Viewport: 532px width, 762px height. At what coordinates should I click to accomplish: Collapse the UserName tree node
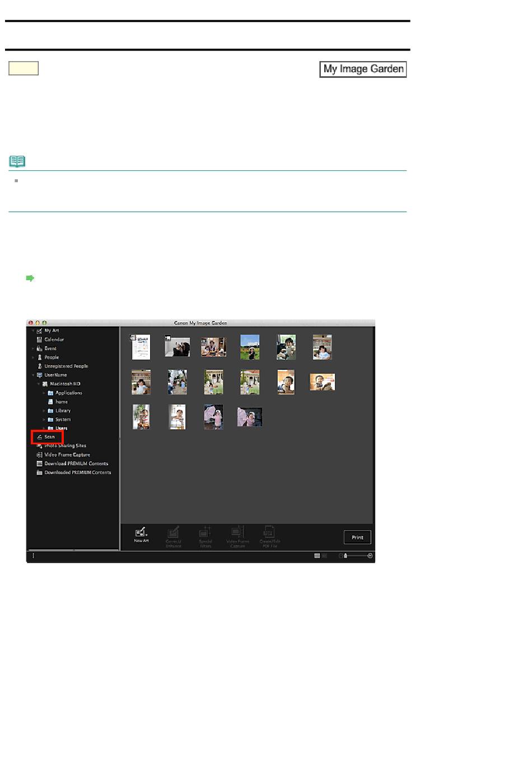pos(32,375)
